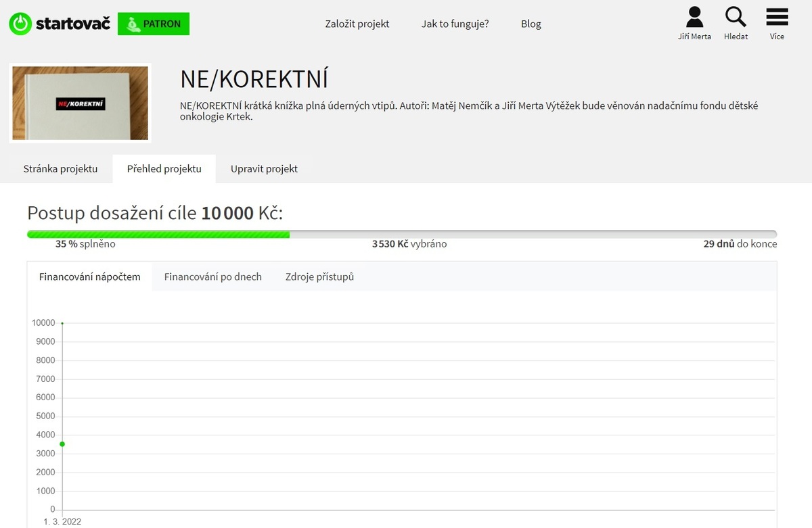Click the Startovač power logo icon
Image resolution: width=812 pixels, height=528 pixels.
click(x=20, y=24)
